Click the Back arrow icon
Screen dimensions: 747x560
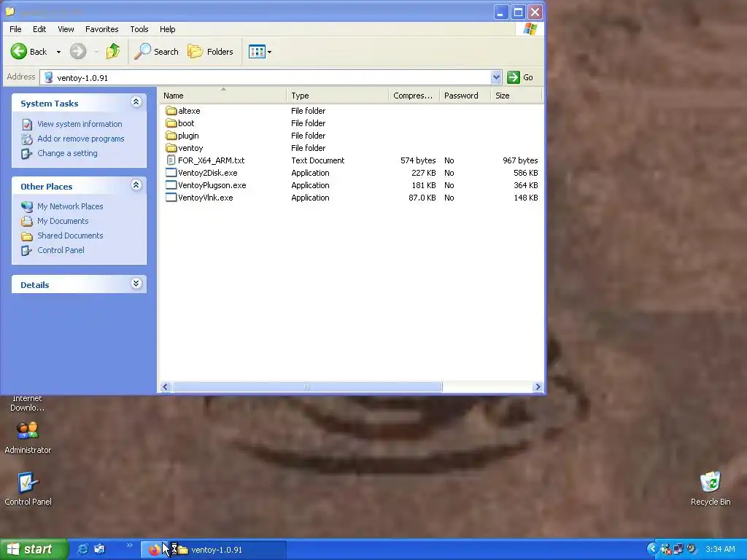(19, 51)
